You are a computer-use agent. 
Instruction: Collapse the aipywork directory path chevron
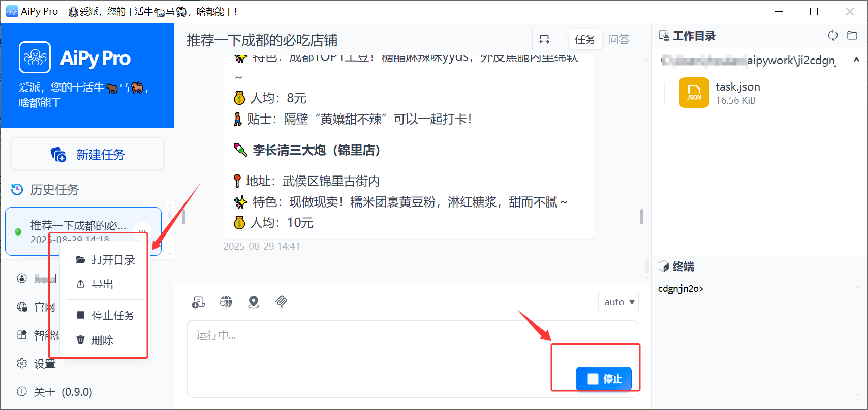click(x=856, y=60)
